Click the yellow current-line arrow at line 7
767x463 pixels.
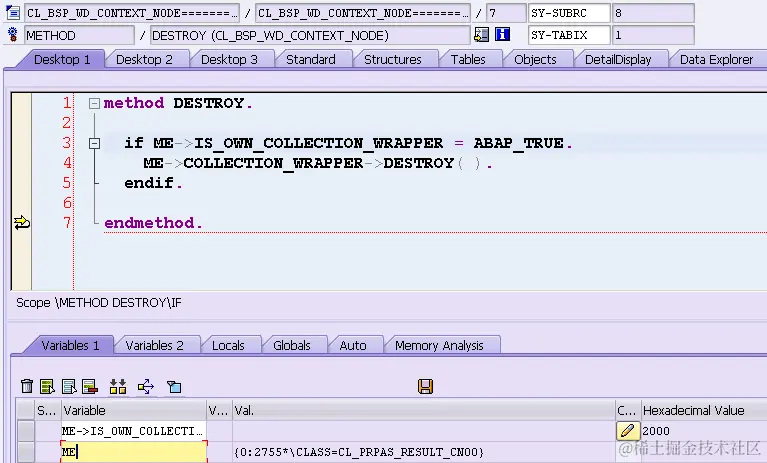[22, 223]
